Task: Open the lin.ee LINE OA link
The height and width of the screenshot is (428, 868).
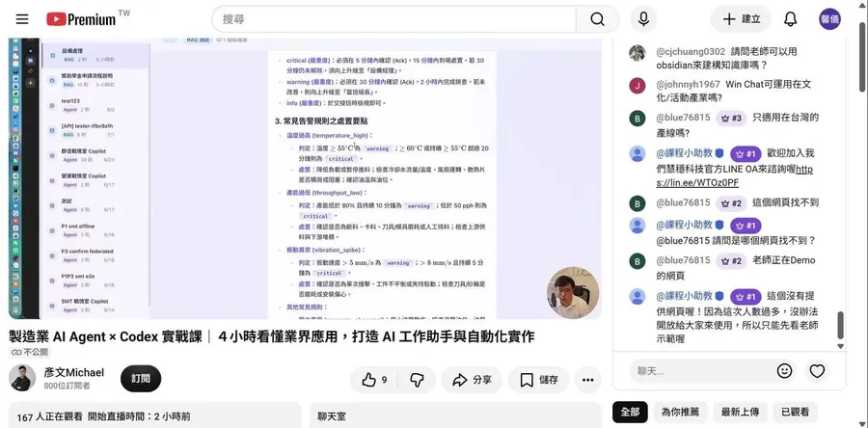Action: (735, 175)
